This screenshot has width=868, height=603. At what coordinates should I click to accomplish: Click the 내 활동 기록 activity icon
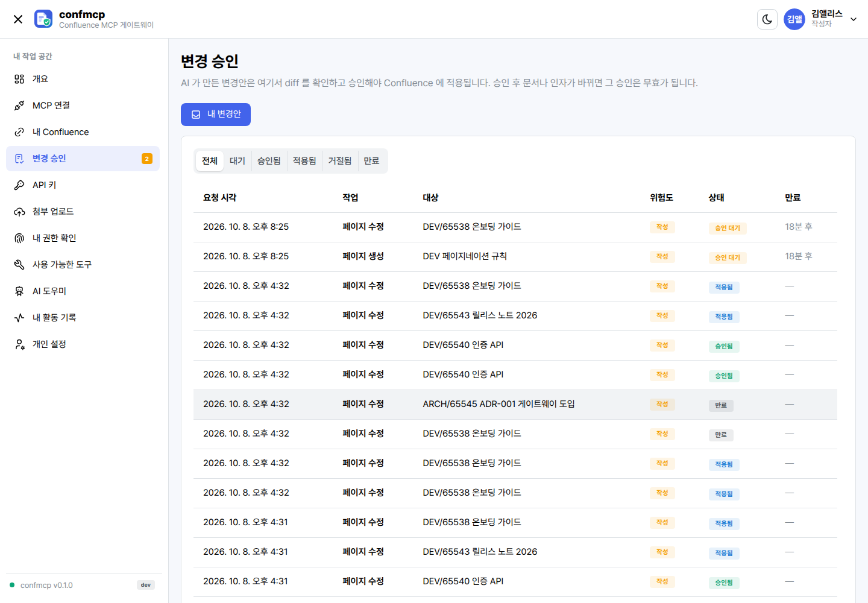(19, 318)
